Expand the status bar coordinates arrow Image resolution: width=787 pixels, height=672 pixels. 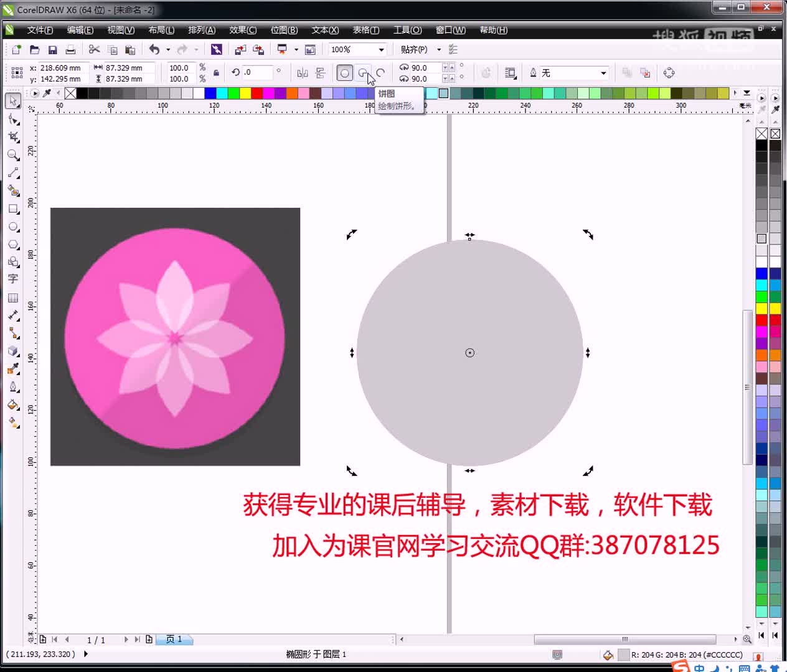(x=86, y=654)
